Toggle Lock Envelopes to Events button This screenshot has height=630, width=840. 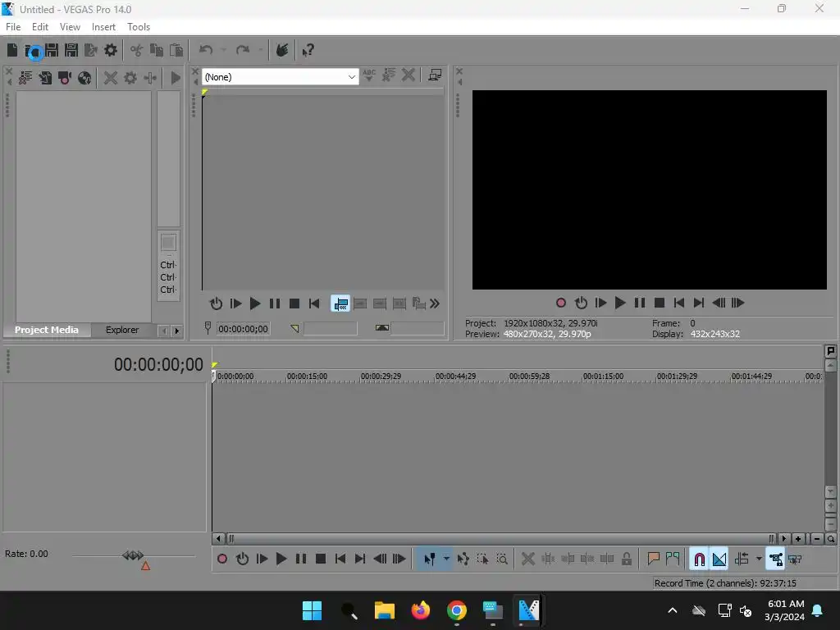(775, 559)
